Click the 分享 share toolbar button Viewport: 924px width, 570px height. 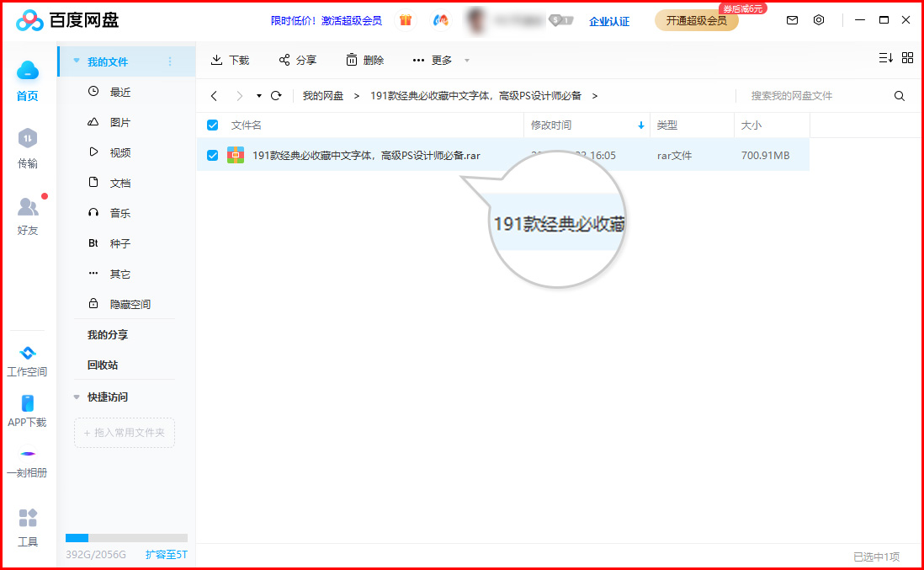[298, 60]
